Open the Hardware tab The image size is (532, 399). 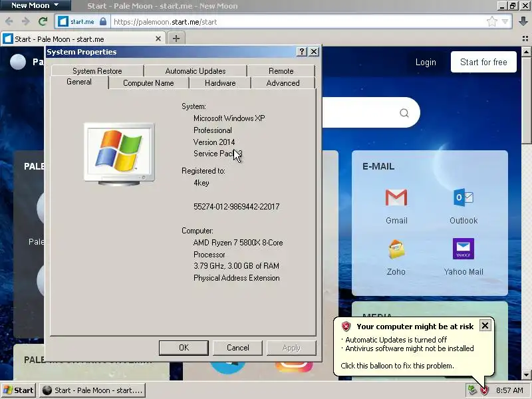click(220, 83)
